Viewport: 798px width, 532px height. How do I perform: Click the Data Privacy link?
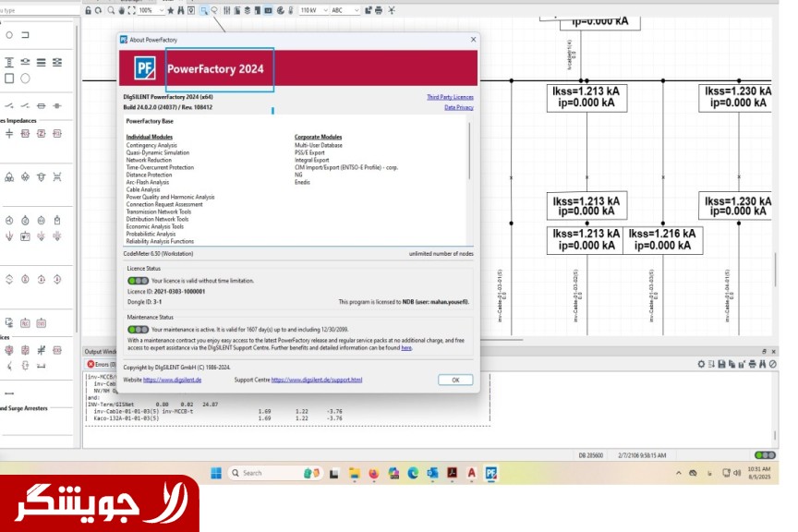(x=458, y=107)
